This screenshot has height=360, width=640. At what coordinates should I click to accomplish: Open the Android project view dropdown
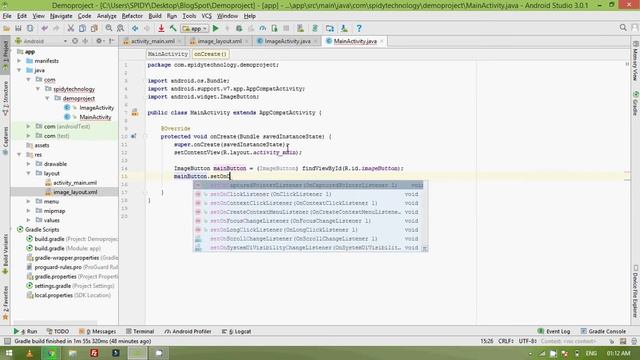[x=41, y=41]
